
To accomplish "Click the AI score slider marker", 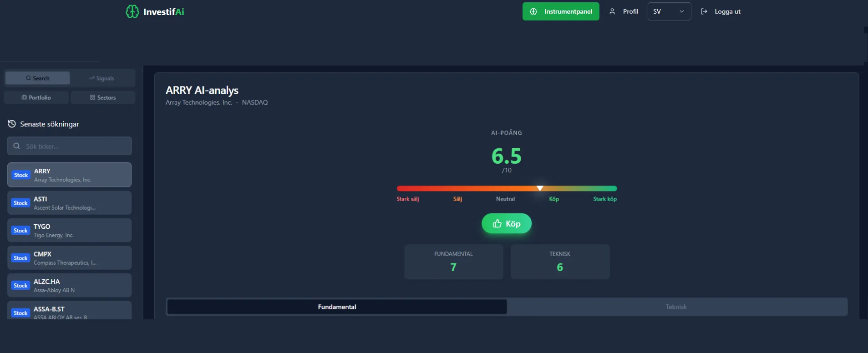I will click(540, 188).
